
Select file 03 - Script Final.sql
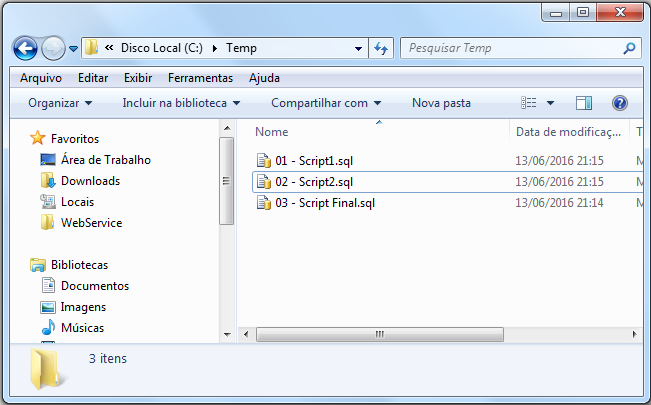325,203
